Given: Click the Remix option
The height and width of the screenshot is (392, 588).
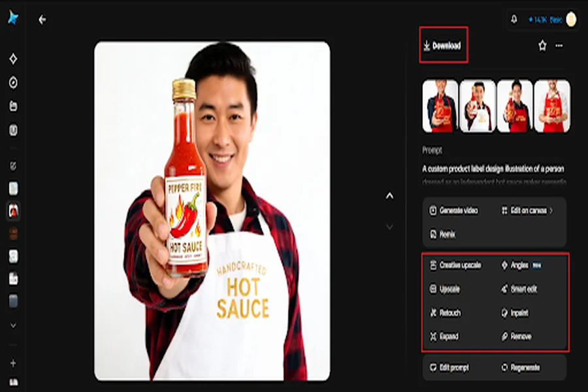Looking at the screenshot, I should pos(442,235).
